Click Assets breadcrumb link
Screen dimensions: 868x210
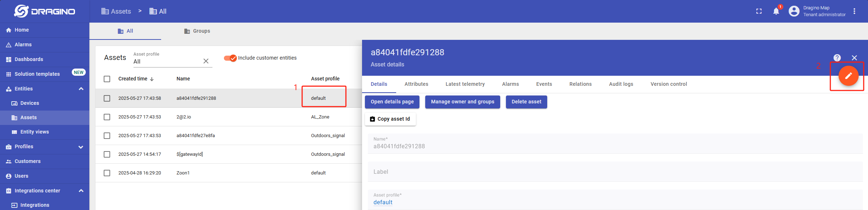click(116, 11)
